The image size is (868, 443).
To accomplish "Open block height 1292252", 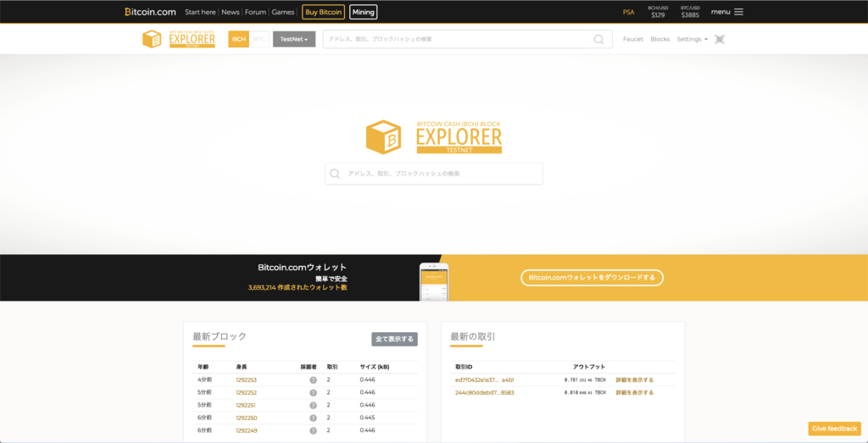I will coord(247,393).
